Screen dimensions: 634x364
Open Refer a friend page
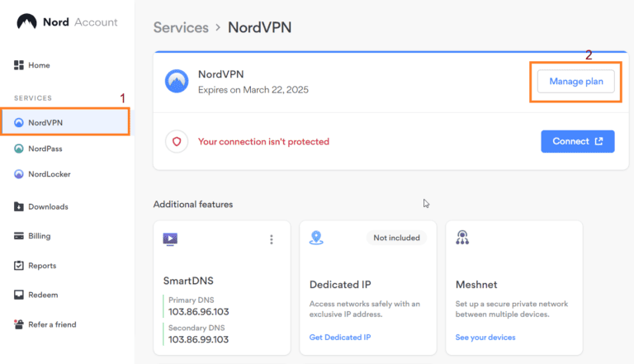[51, 324]
